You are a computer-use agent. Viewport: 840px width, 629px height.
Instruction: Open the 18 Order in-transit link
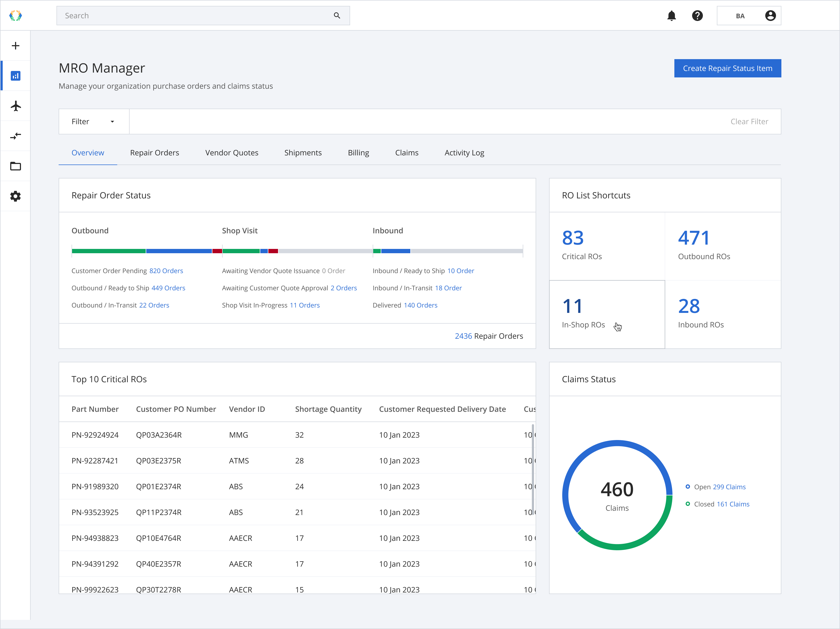click(449, 288)
